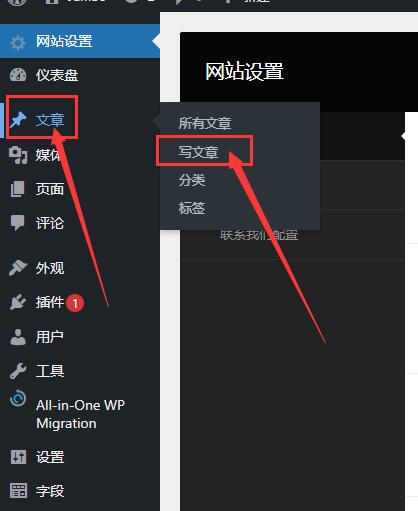418x511 pixels.
Task: Click the red update badge on 插件
Action: [x=75, y=303]
